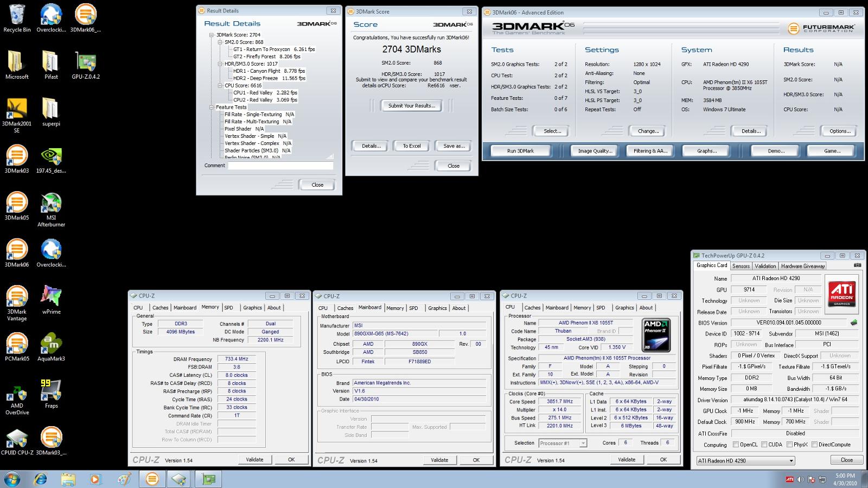Image resolution: width=868 pixels, height=488 pixels.
Task: Open the NVIDIA 197.45_des... installer icon
Action: point(51,159)
